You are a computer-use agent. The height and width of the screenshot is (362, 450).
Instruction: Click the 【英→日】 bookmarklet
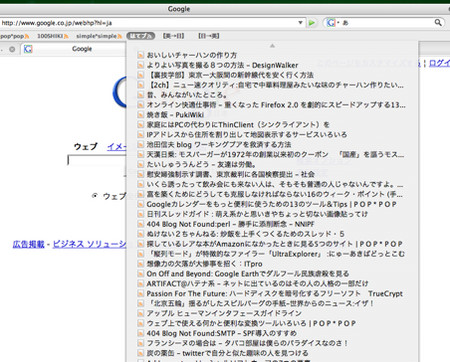point(173,36)
